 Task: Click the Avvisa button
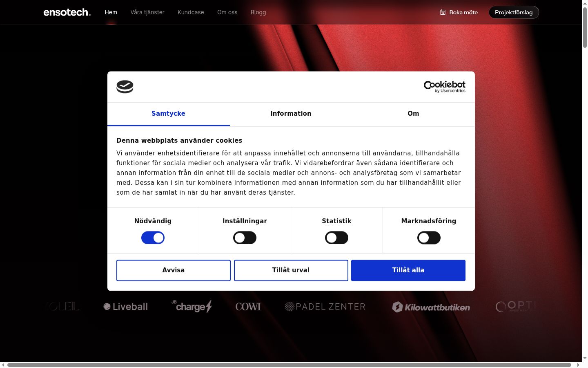pyautogui.click(x=174, y=270)
